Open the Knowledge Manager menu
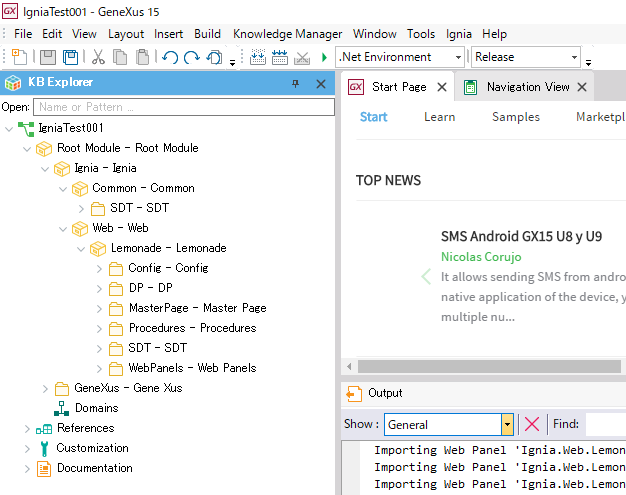 pyautogui.click(x=287, y=34)
